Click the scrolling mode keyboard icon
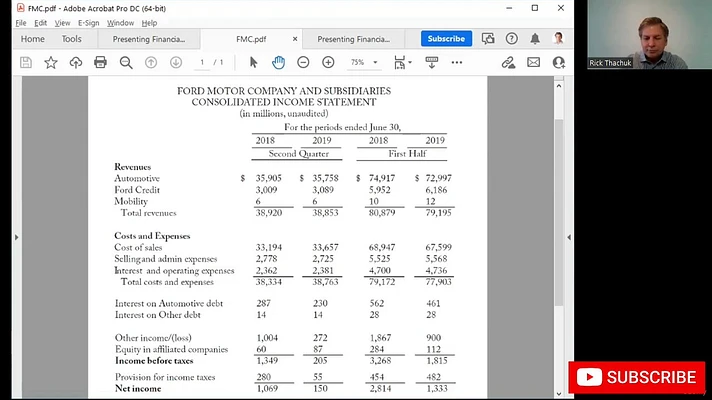The width and height of the screenshot is (712, 400). [432, 63]
